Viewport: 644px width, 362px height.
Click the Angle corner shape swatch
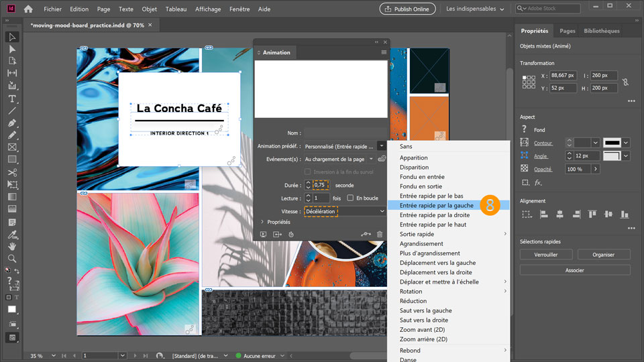(x=612, y=156)
